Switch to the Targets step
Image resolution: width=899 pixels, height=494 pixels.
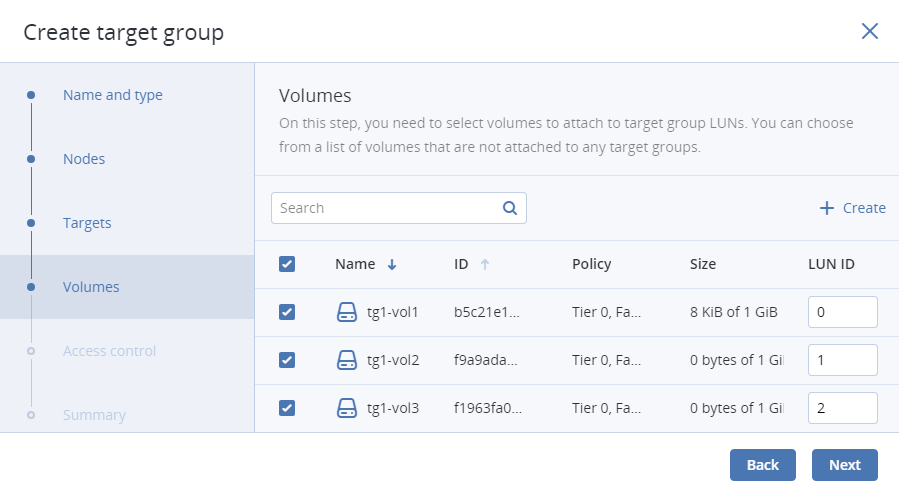pyautogui.click(x=87, y=223)
